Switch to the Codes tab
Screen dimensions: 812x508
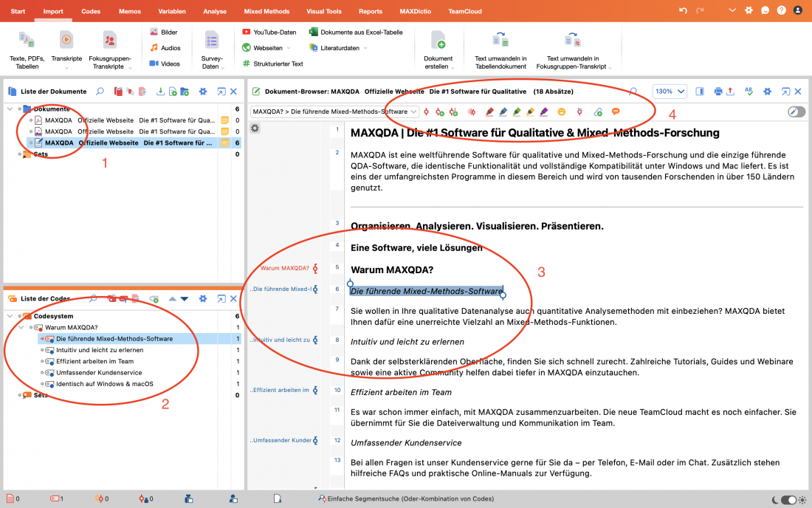tap(91, 11)
